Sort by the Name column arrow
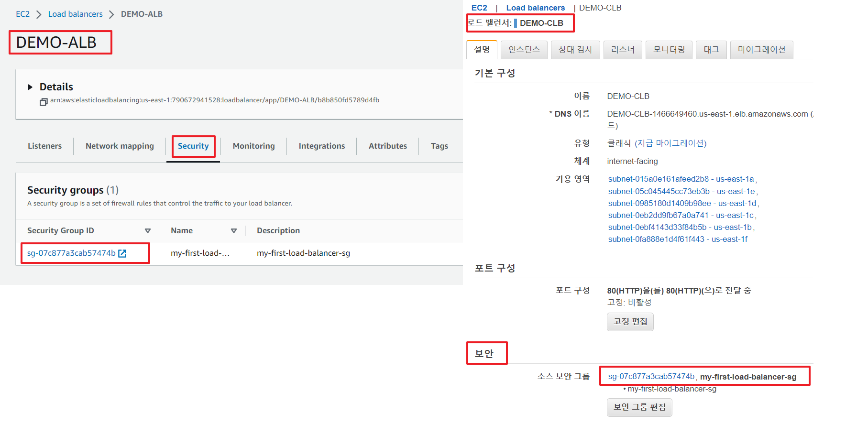This screenshot has height=424, width=868. point(234,231)
